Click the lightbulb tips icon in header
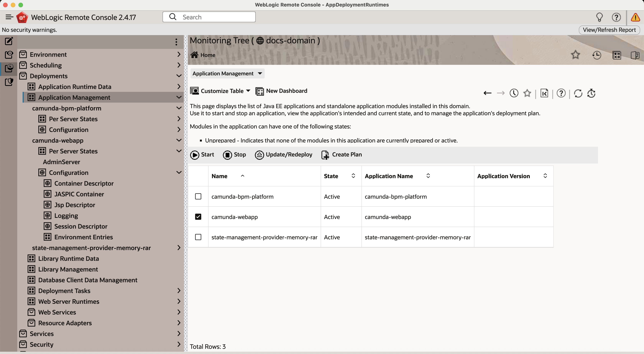644x354 pixels. (599, 17)
